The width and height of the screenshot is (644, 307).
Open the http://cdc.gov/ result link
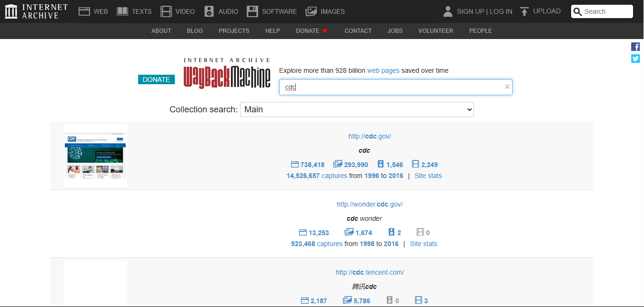[370, 136]
